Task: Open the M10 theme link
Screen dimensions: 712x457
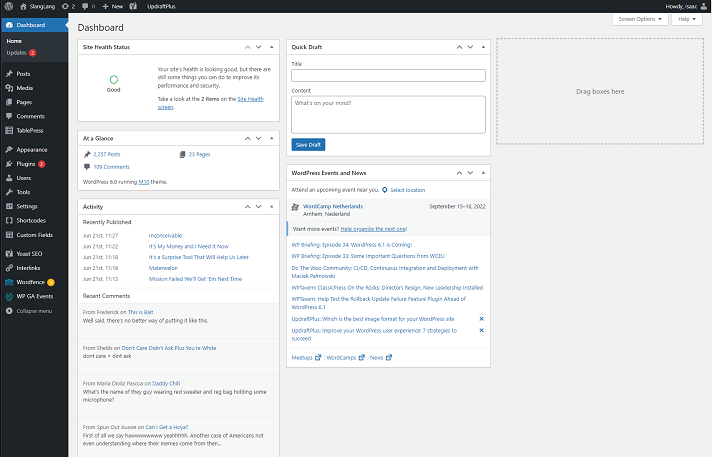Action: 144,182
